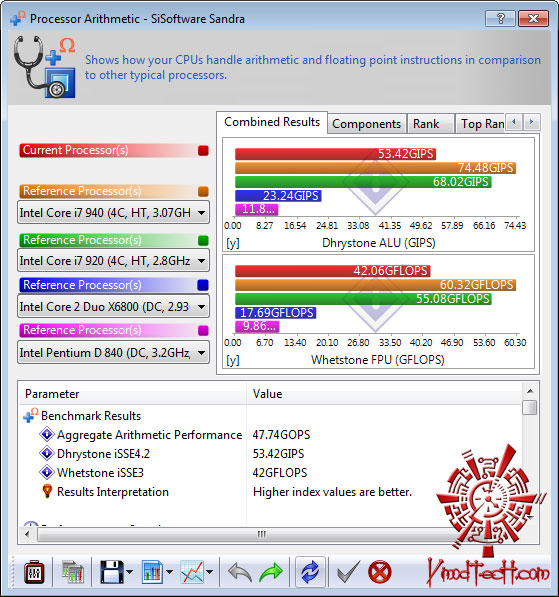Click the grey Back arrow icon
Image resolution: width=559 pixels, height=597 pixels.
pyautogui.click(x=240, y=572)
